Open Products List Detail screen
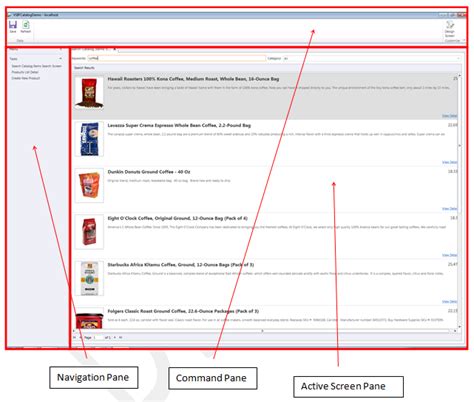The image size is (474, 402). [25, 72]
